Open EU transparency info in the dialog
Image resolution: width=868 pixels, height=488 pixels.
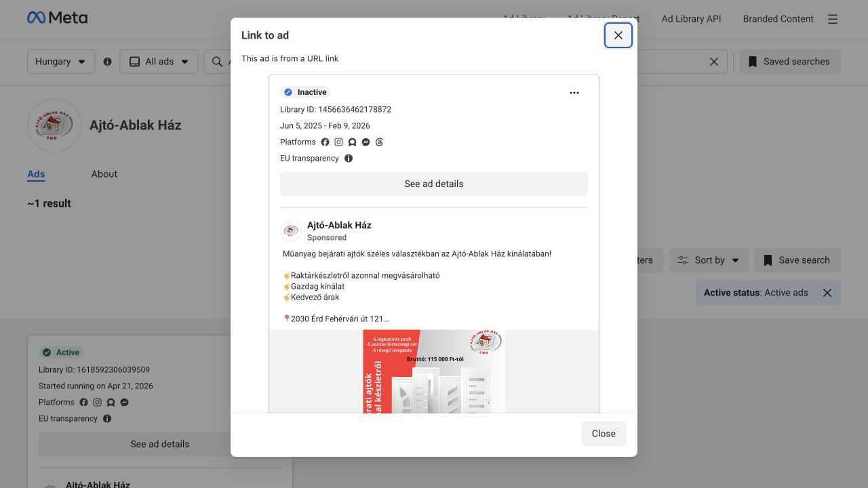(x=349, y=159)
